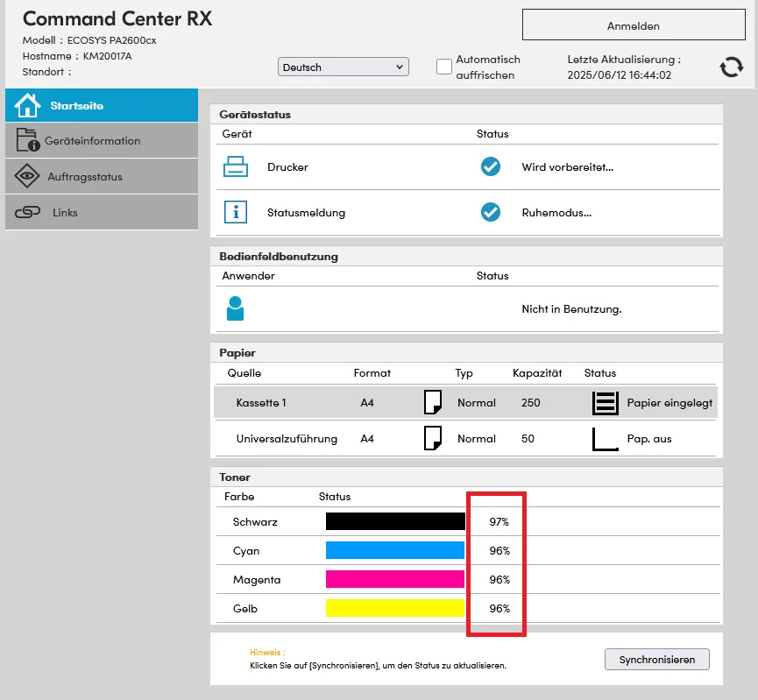Click the Schwarz toner label
This screenshot has height=700, width=758.
tap(255, 522)
